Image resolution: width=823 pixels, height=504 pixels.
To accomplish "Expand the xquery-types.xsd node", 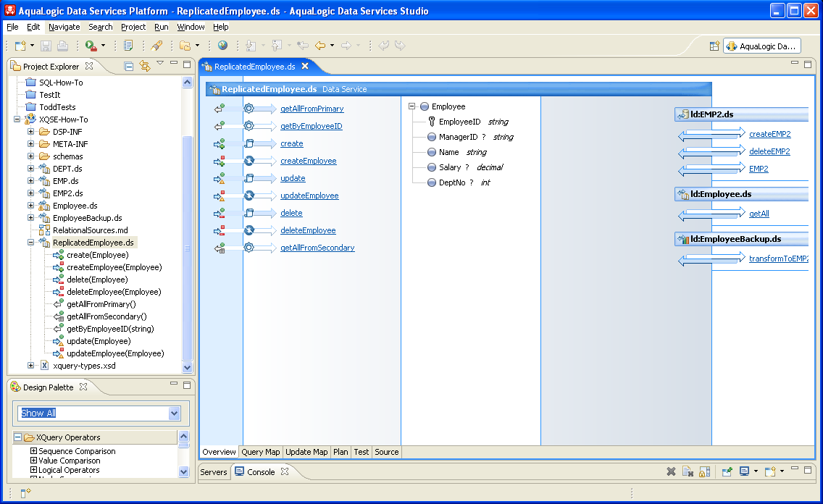I will coord(30,366).
